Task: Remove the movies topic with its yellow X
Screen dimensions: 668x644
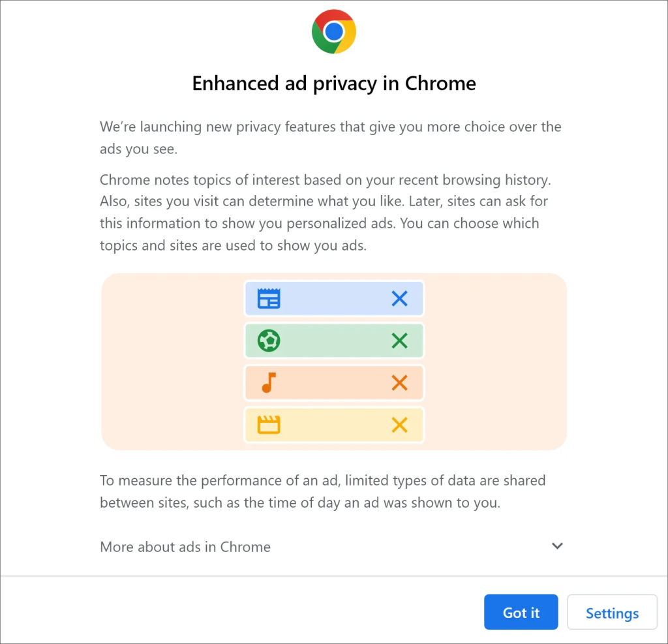Action: [399, 425]
